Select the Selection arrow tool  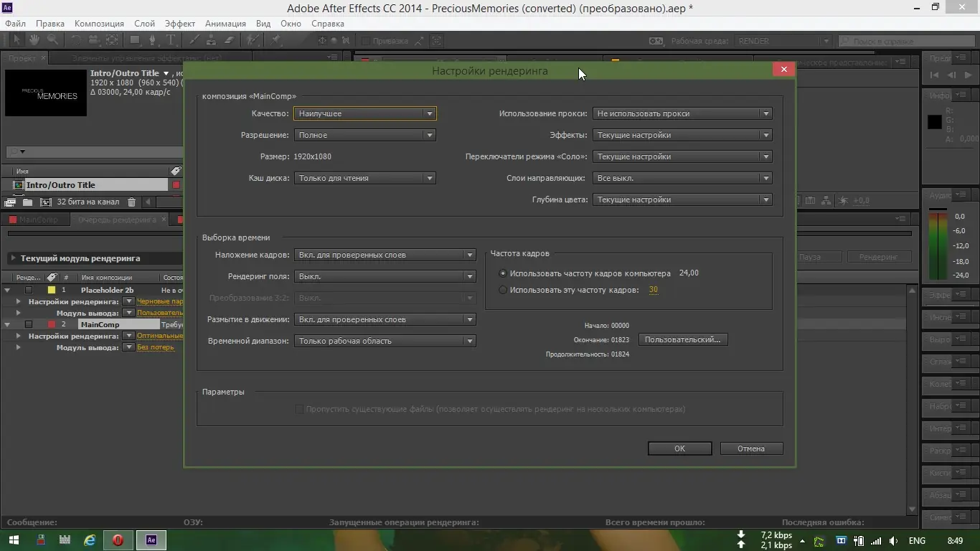(x=17, y=40)
